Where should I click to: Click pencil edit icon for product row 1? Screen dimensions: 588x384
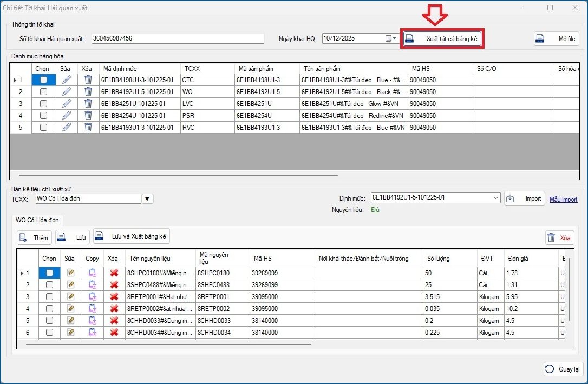pyautogui.click(x=67, y=80)
